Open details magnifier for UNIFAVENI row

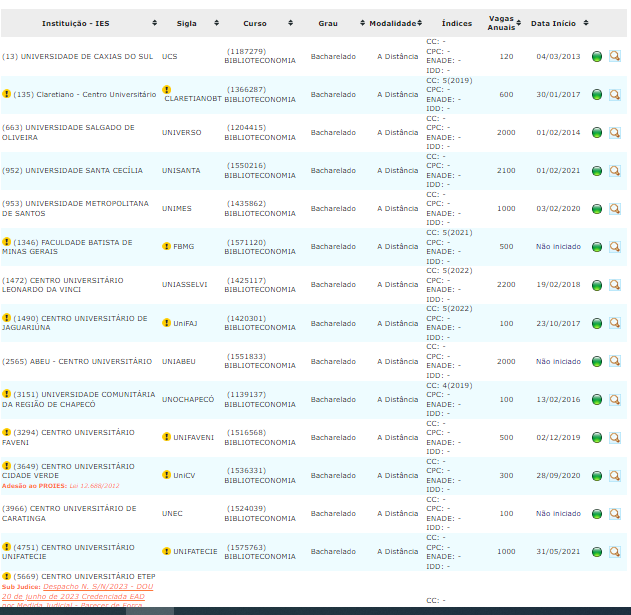[615, 438]
